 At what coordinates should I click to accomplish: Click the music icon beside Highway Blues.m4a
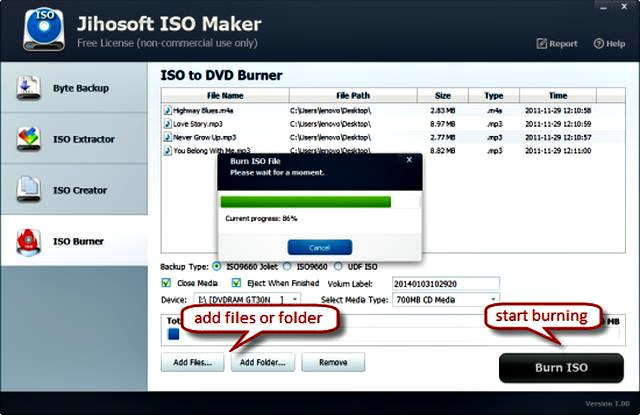click(167, 110)
